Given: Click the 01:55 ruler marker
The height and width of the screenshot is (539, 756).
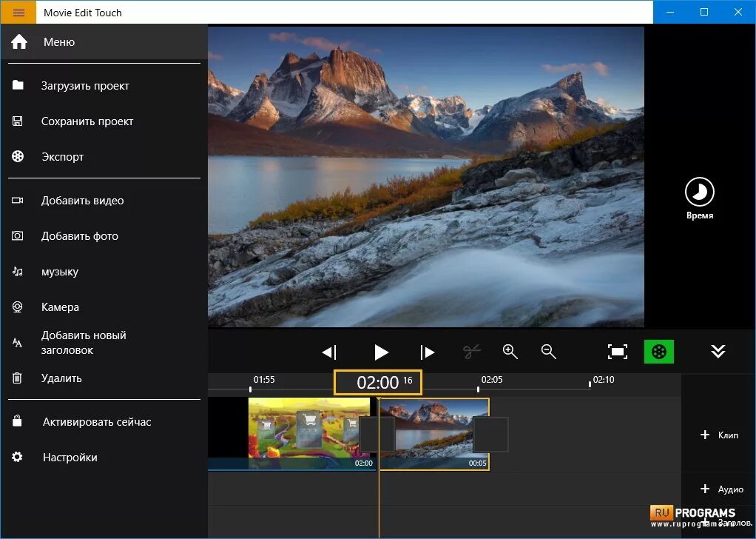Looking at the screenshot, I should tap(264, 380).
